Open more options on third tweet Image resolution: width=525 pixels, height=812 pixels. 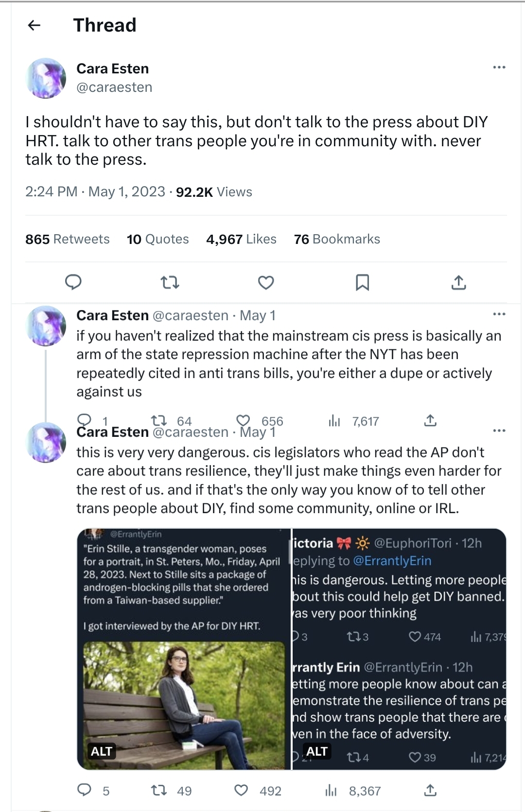click(x=499, y=431)
